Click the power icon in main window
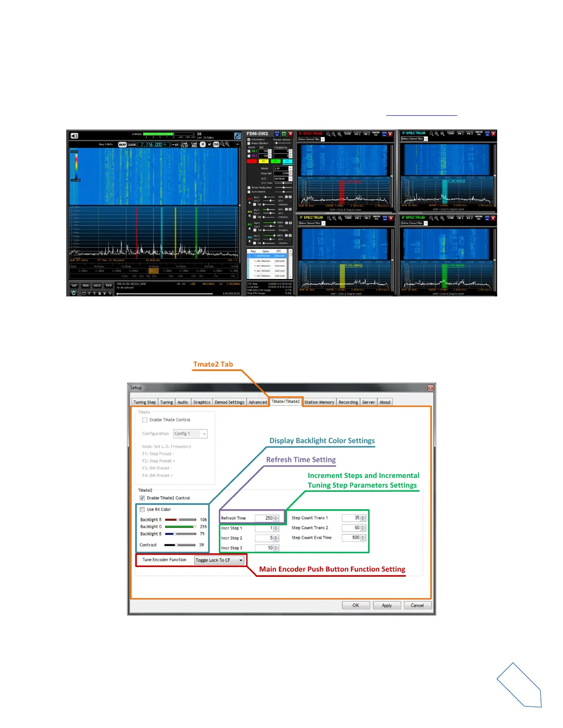This screenshot has width=563, height=728. point(74,293)
